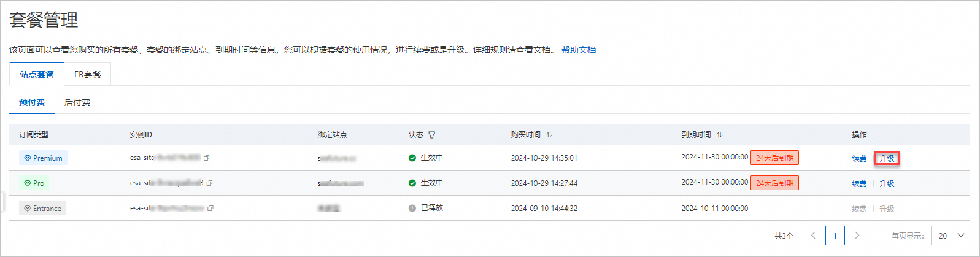Click page number 1 button
Viewport: 980px width, 257px height.
click(x=835, y=236)
